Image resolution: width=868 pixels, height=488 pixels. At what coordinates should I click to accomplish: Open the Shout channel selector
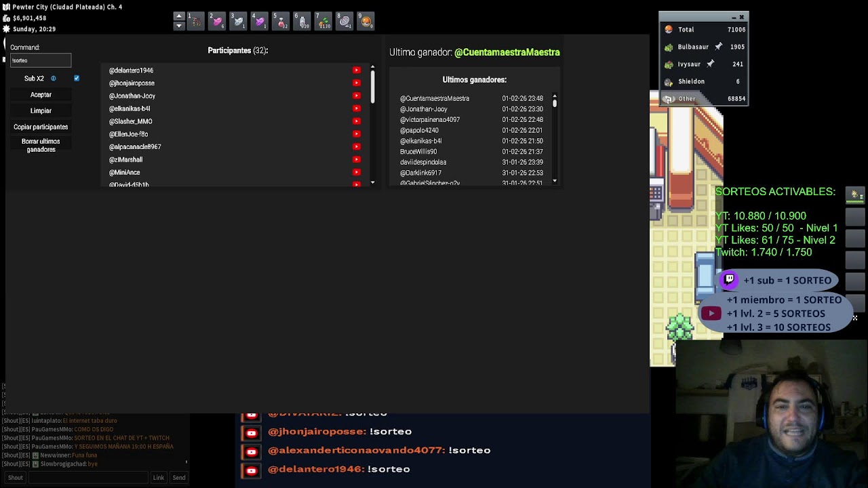(15, 478)
